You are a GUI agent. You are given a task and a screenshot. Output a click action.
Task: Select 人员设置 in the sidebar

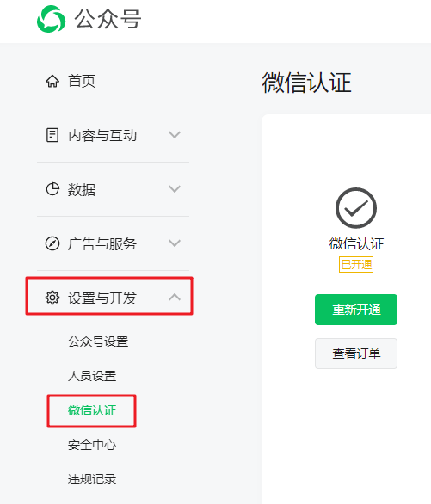click(x=92, y=376)
